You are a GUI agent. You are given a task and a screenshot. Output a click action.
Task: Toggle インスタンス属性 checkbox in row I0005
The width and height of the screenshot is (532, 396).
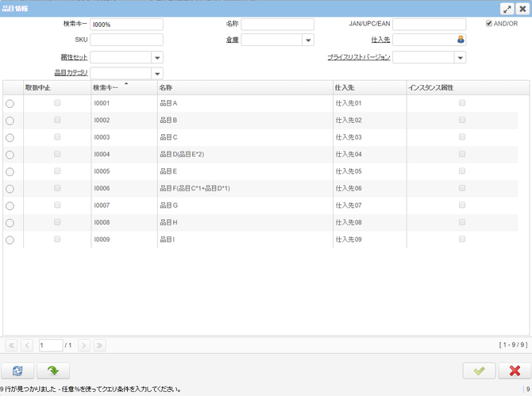[x=462, y=171]
